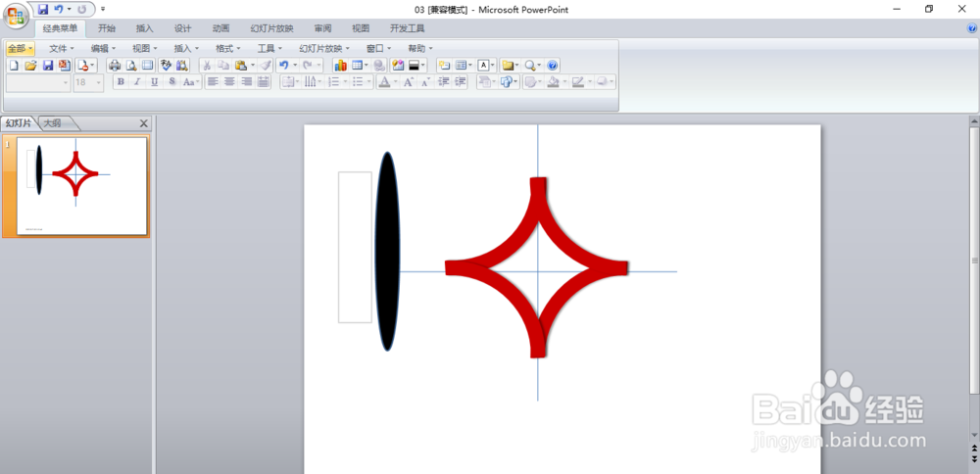Viewport: 980px width, 474px height.
Task: Open the font name combo box
Action: [x=39, y=82]
